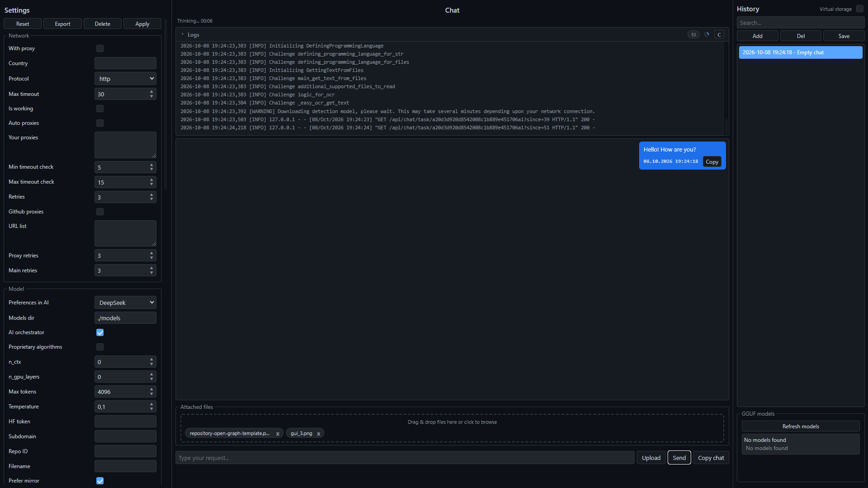Click the Del button in History
This screenshot has width=868, height=488.
coord(801,36)
